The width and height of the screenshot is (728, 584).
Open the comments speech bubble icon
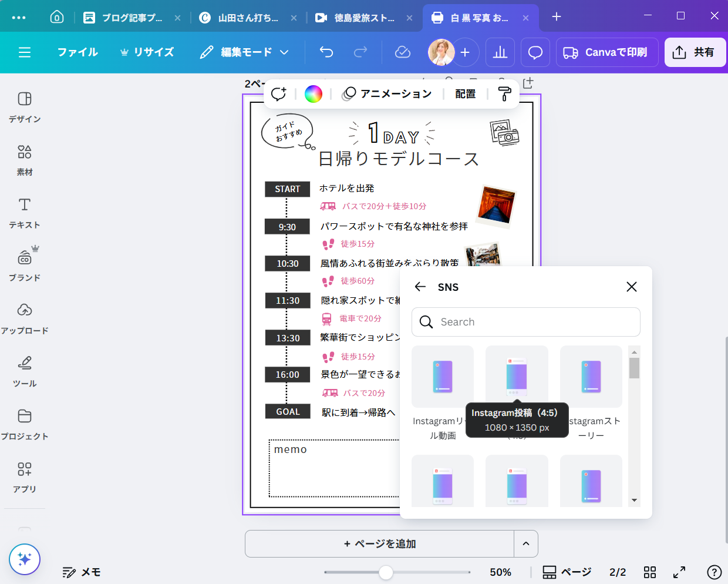(535, 52)
